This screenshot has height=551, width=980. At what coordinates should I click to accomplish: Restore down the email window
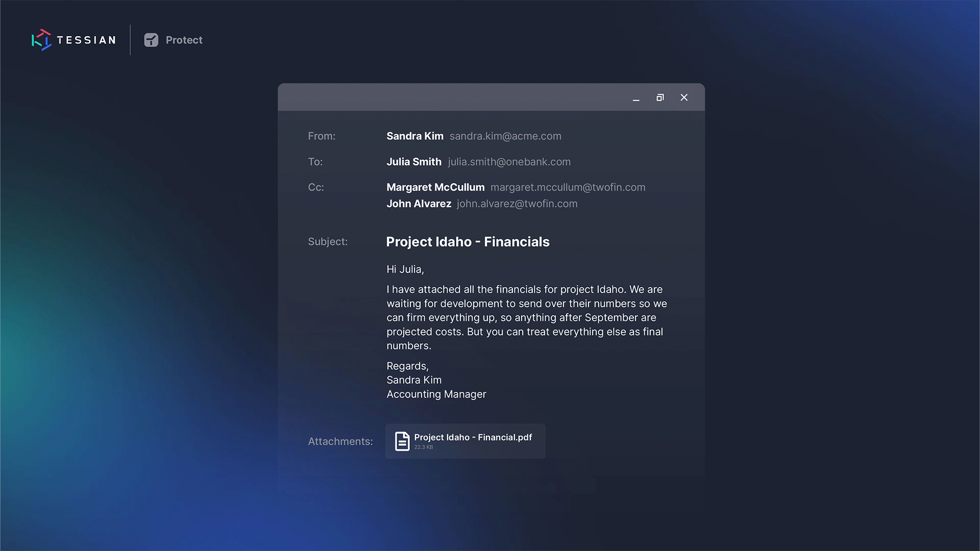coord(660,97)
